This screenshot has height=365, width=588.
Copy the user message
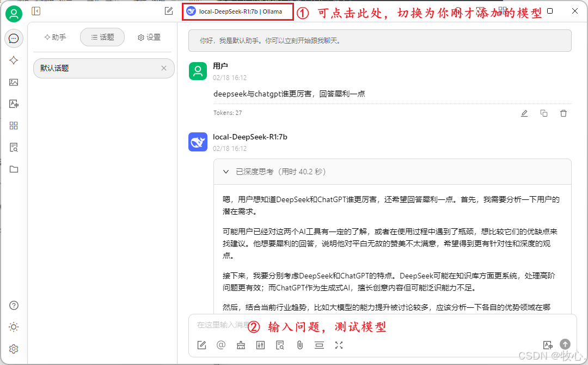[x=544, y=113]
